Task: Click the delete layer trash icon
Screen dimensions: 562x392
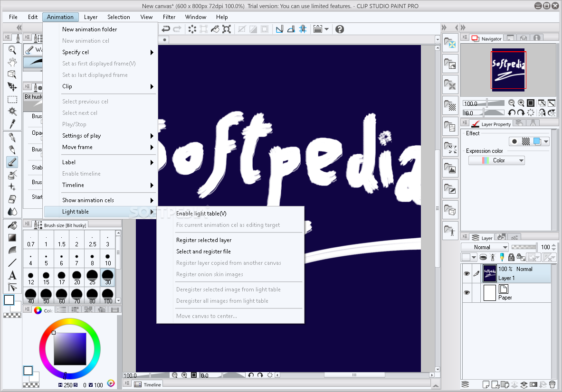Action: coord(552,384)
